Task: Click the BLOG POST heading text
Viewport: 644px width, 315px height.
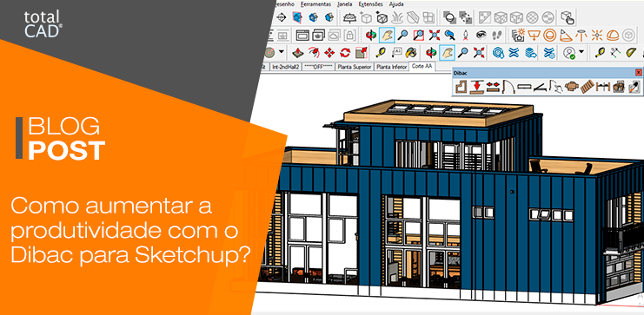Action: 66,139
